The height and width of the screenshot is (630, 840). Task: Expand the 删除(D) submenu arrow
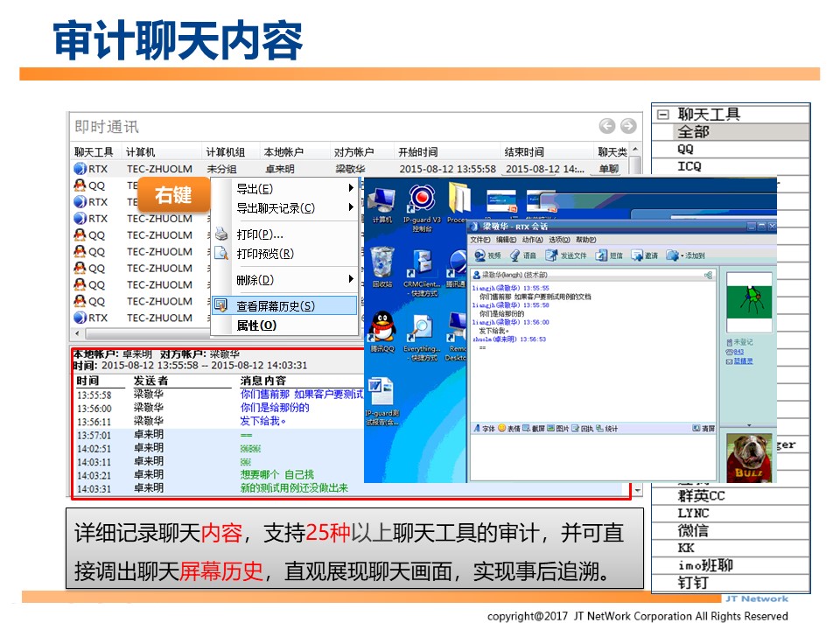coord(351,278)
